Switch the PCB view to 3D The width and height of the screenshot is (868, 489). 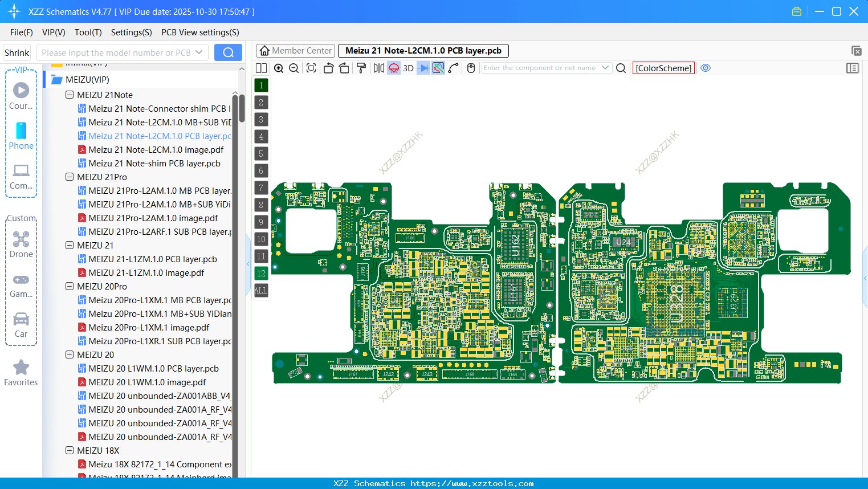point(407,68)
